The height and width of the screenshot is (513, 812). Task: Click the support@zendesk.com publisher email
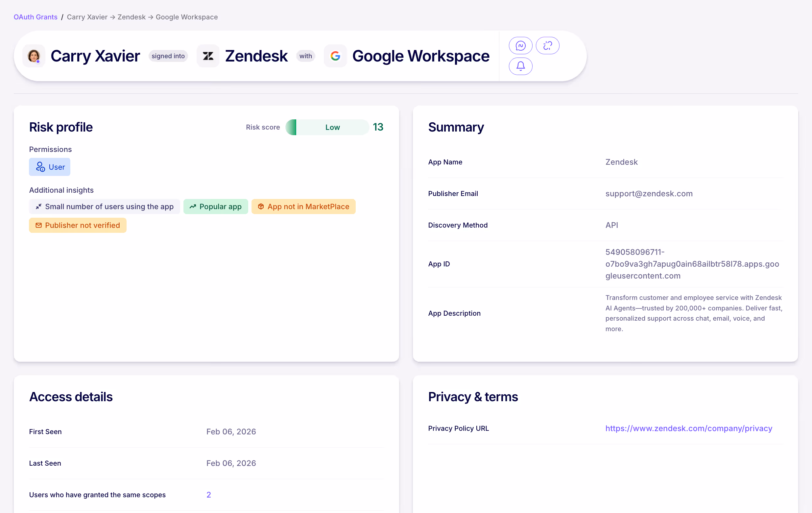coord(649,193)
